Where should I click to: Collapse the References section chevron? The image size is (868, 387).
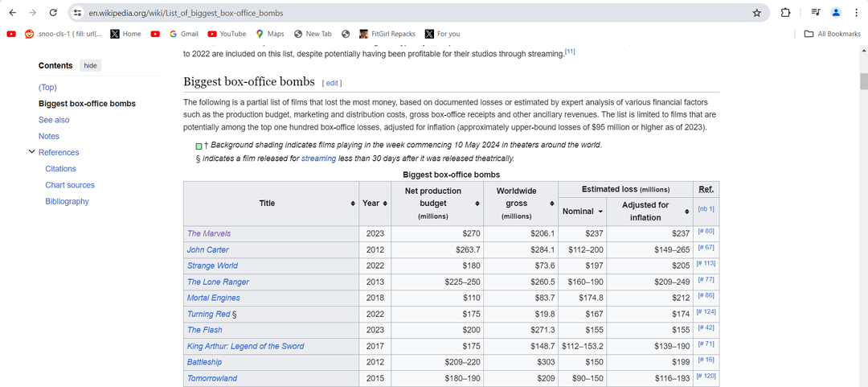tap(32, 152)
